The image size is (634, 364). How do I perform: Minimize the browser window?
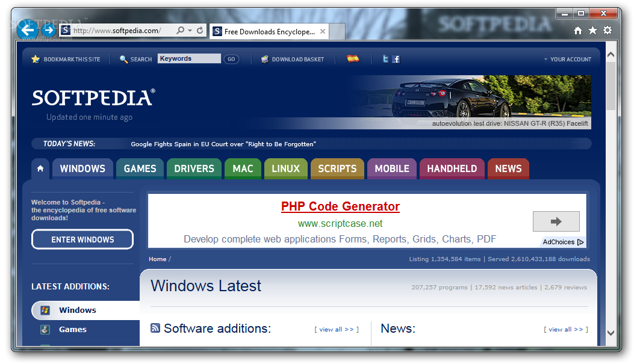pyautogui.click(x=564, y=14)
